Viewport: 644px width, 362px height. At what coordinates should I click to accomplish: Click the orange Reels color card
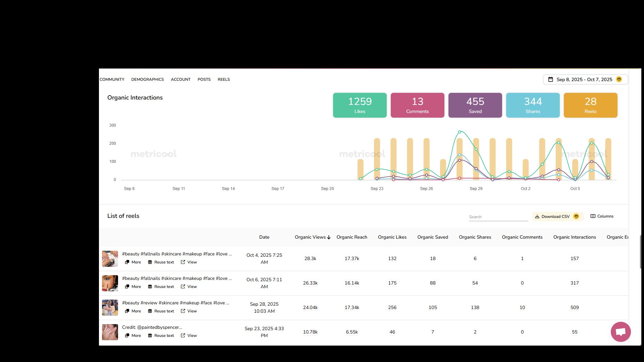[x=590, y=105]
